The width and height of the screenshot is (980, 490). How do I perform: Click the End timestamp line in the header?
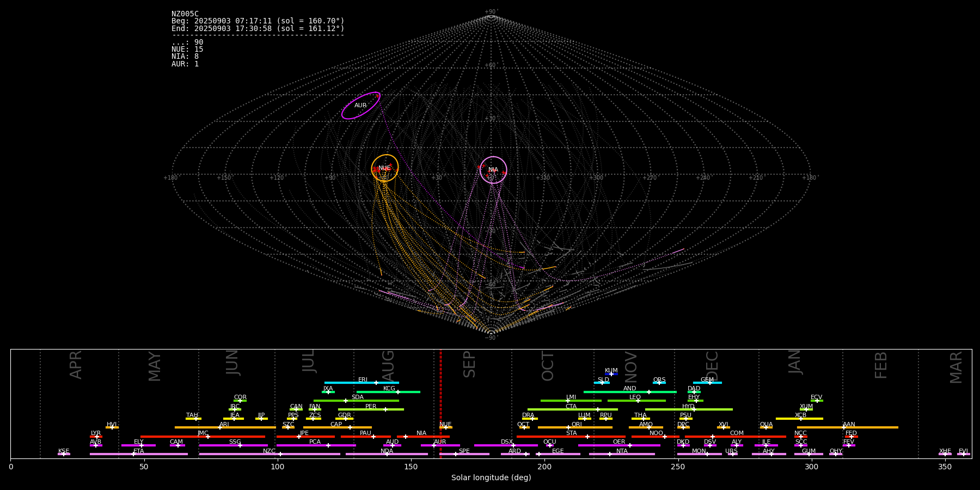[x=258, y=28]
